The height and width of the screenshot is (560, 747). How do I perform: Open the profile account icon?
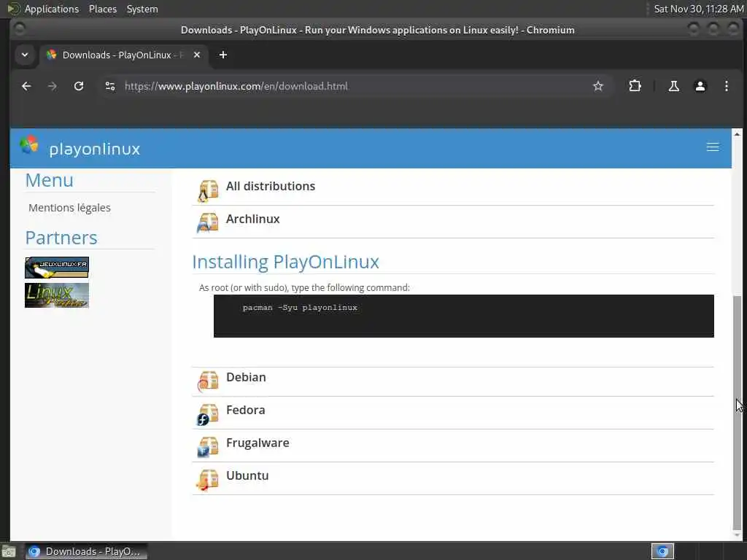(x=700, y=86)
